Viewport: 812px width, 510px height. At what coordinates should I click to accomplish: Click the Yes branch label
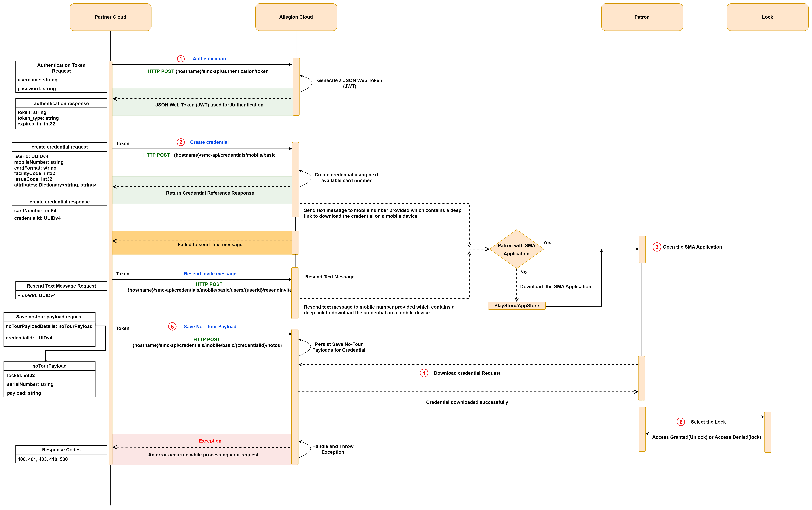(x=547, y=243)
